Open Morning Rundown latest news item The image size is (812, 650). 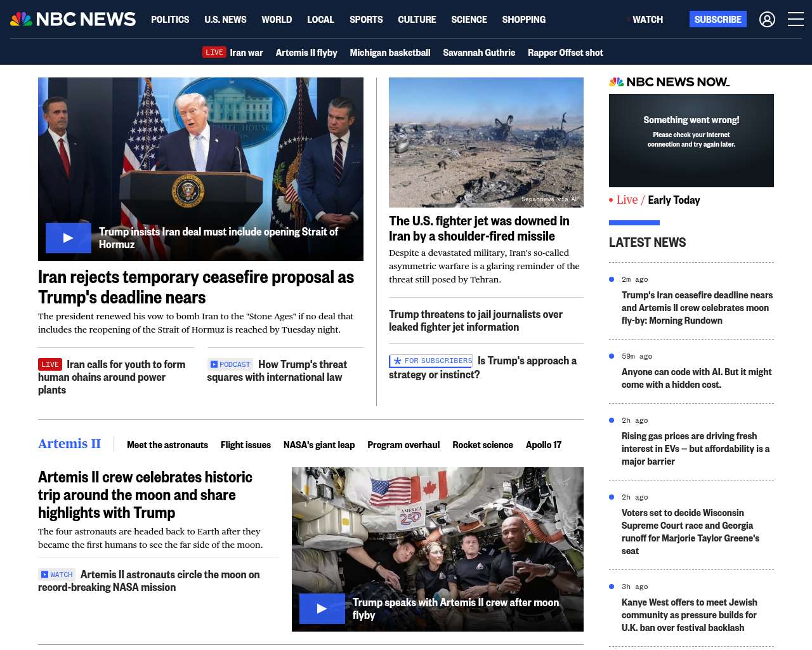coord(697,308)
